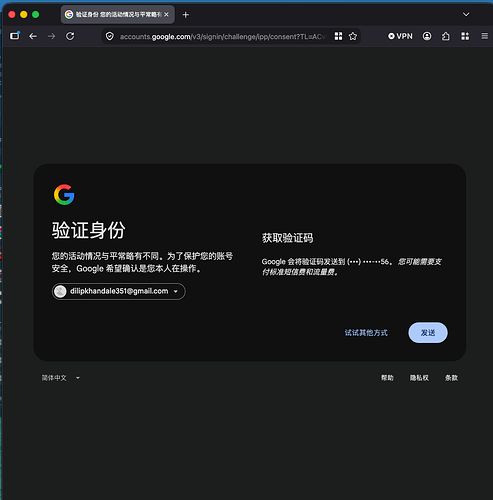The image size is (493, 500).
Task: Open the site security shield icon
Action: tap(109, 36)
